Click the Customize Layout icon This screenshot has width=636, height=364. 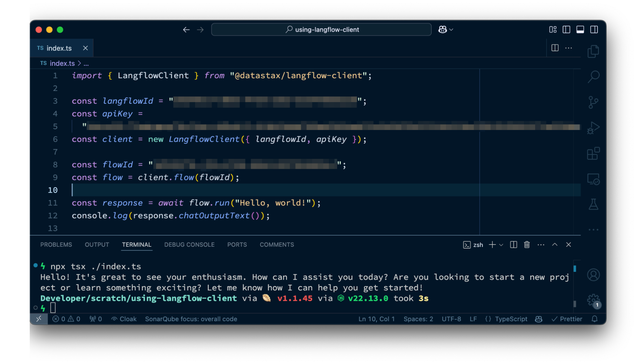coord(553,30)
